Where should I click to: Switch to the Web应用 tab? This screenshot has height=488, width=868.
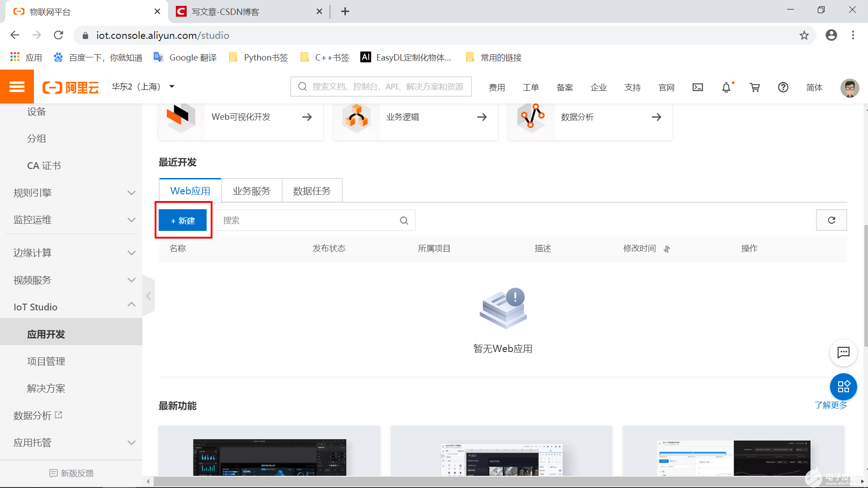190,191
